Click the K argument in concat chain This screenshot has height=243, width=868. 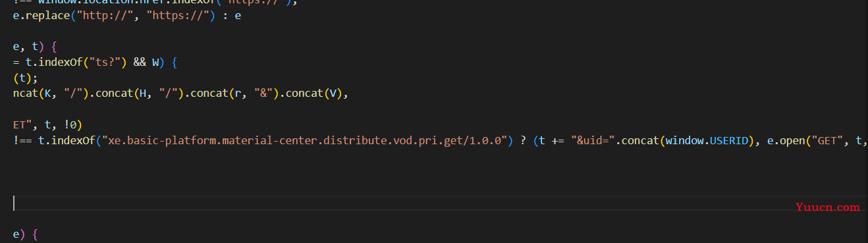48,94
